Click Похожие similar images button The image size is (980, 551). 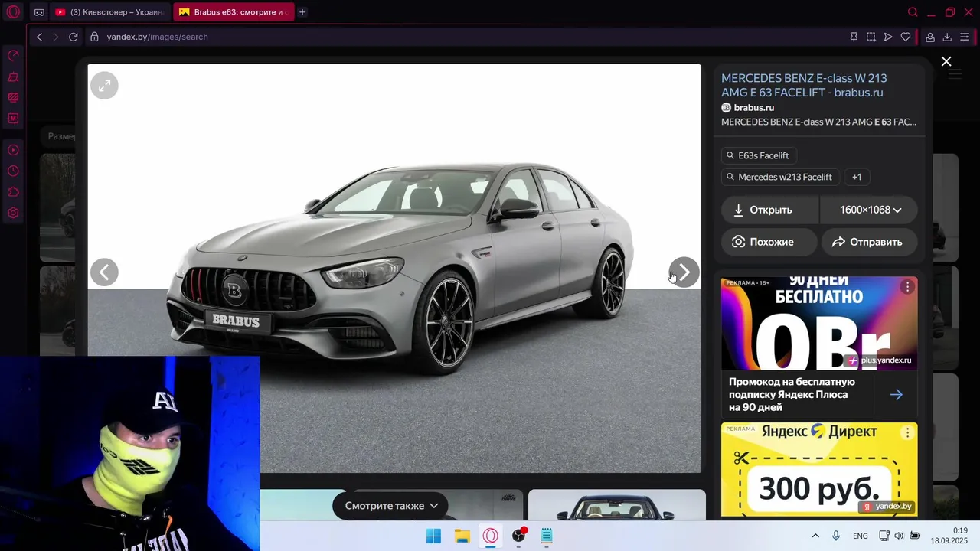pyautogui.click(x=769, y=242)
